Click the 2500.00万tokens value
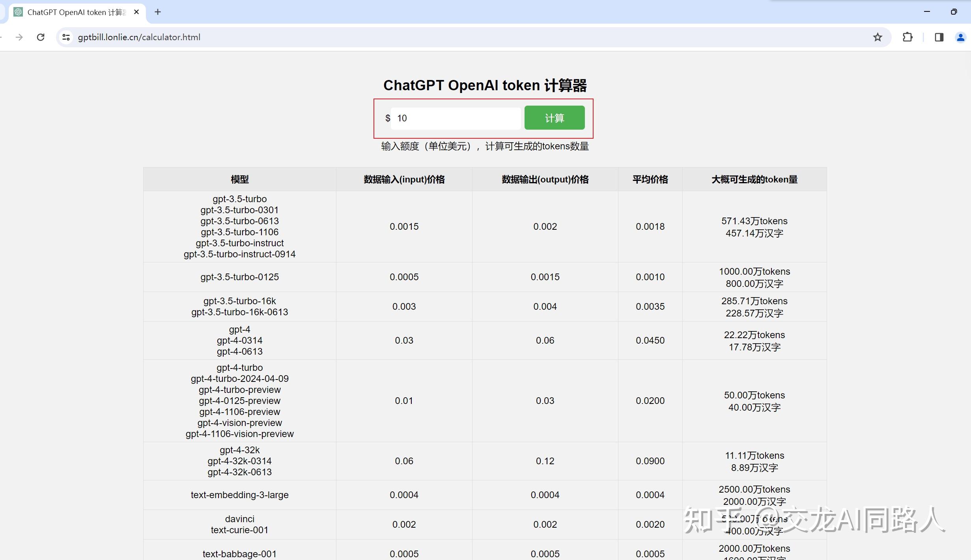 click(x=754, y=489)
